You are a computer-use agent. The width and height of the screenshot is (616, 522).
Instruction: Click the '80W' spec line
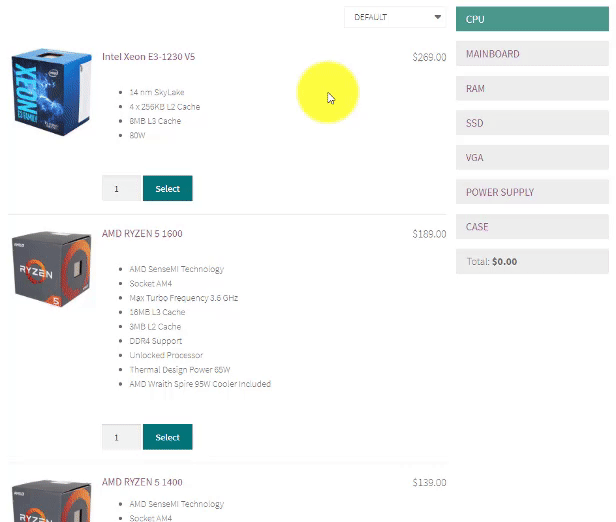pos(137,136)
